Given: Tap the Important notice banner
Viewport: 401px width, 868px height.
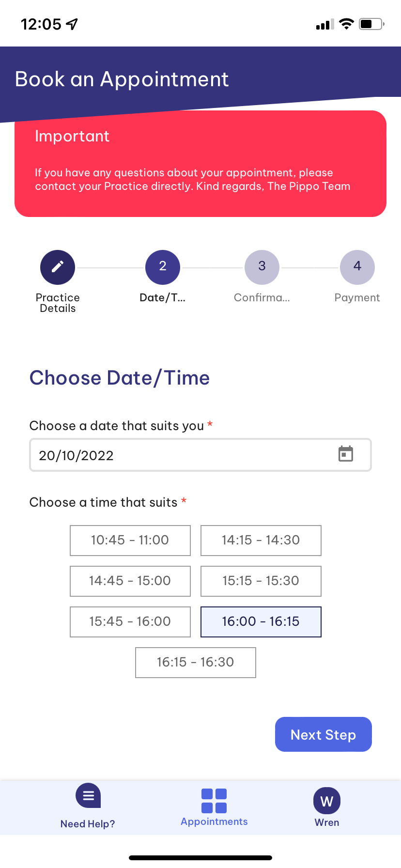Looking at the screenshot, I should click(x=200, y=164).
